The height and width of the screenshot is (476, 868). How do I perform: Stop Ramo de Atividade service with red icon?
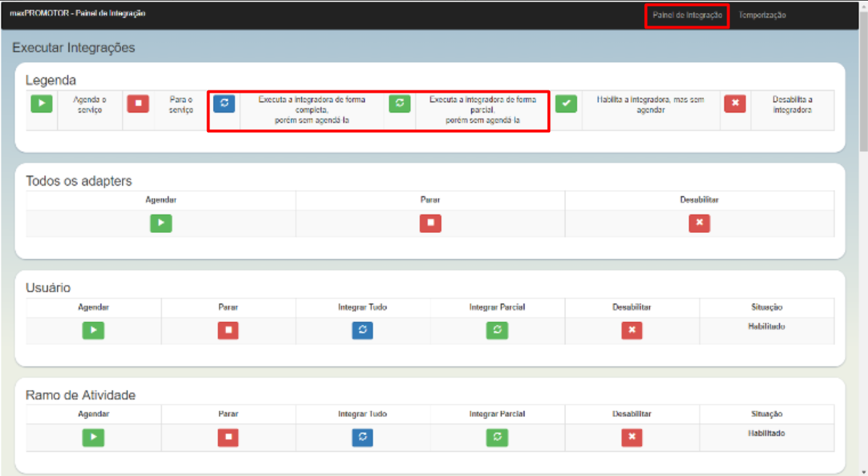coord(228,437)
